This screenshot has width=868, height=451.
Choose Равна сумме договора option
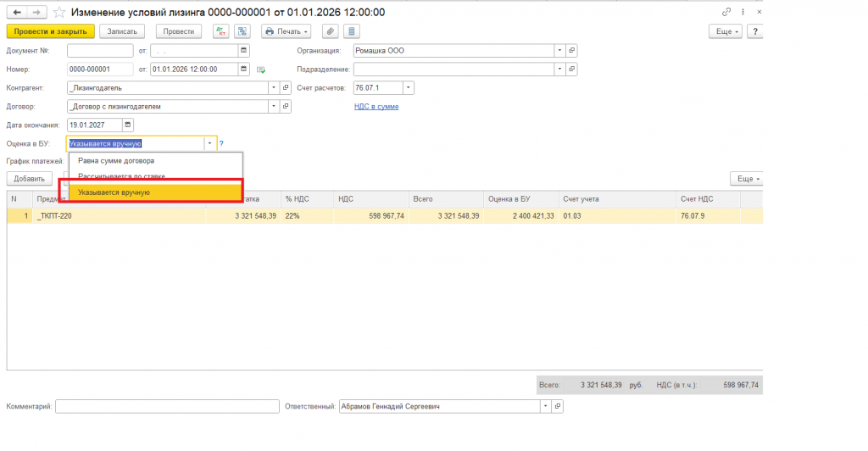coord(156,161)
